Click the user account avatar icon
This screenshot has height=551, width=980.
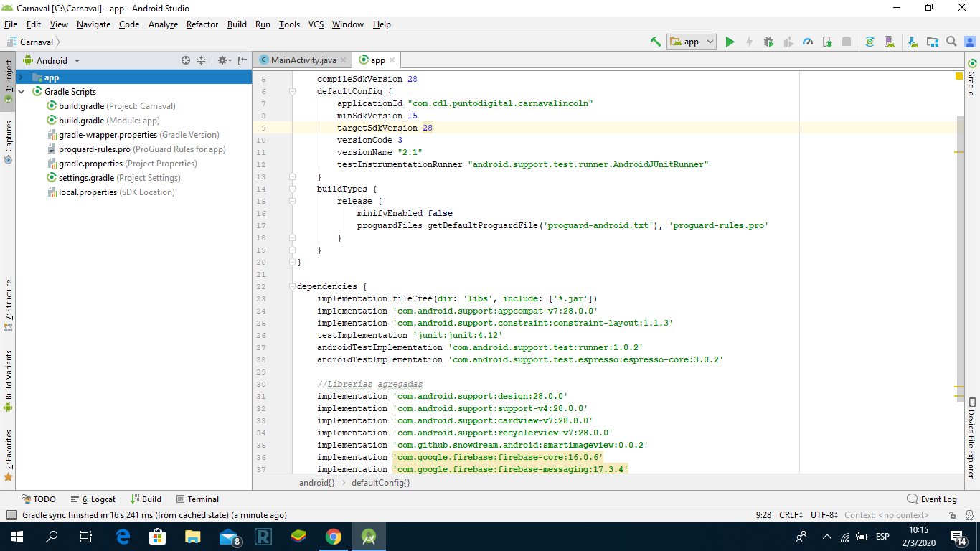click(969, 42)
